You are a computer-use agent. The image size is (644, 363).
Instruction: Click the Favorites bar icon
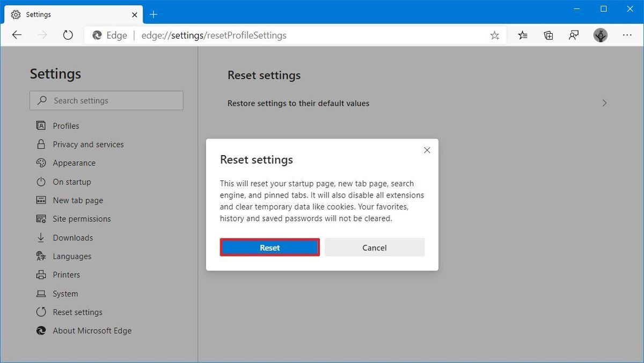[522, 35]
